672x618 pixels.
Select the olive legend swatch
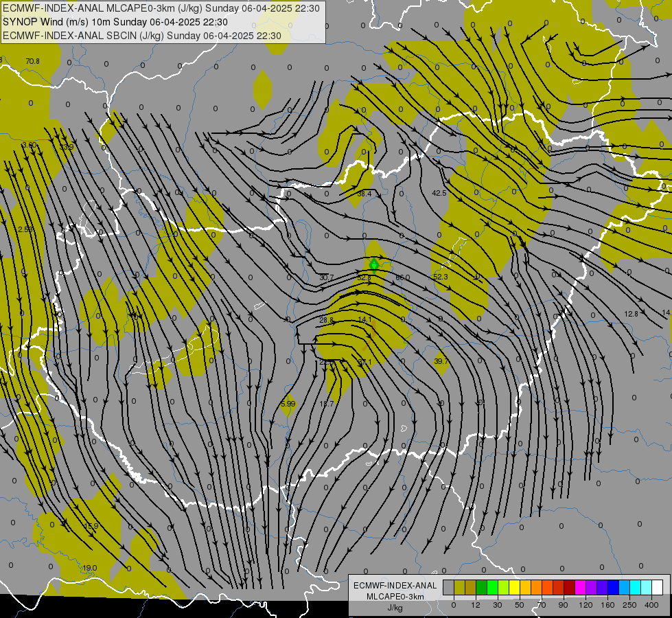coord(459,587)
